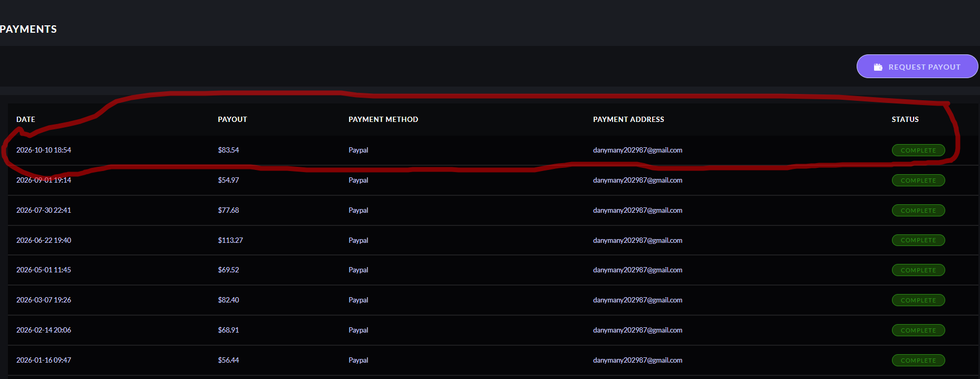Click the PAYMENT ADDRESS column header
The height and width of the screenshot is (379, 980).
click(628, 119)
